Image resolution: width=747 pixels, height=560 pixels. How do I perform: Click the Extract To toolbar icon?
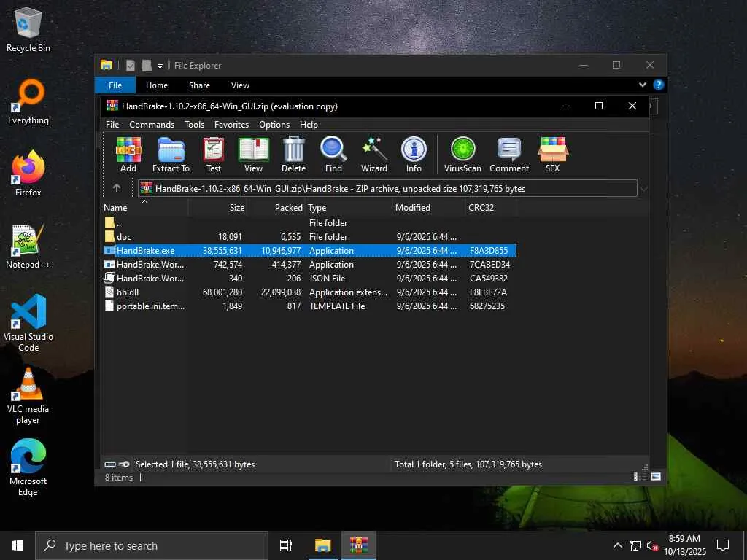171,155
